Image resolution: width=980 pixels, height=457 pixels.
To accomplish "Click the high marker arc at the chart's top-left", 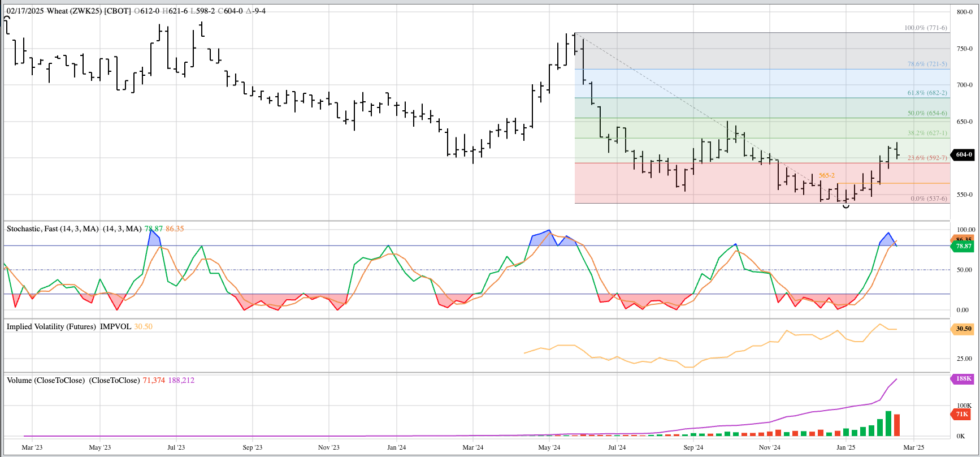I will pos(7,19).
